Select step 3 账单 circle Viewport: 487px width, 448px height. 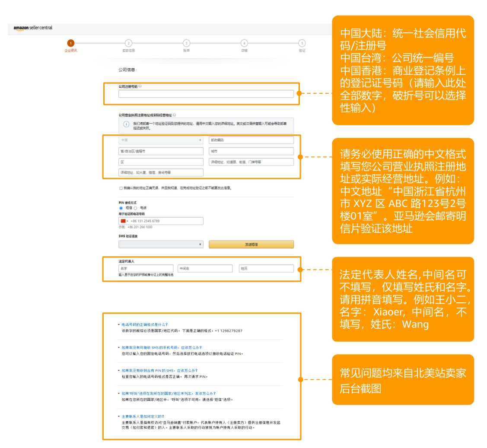pos(186,43)
